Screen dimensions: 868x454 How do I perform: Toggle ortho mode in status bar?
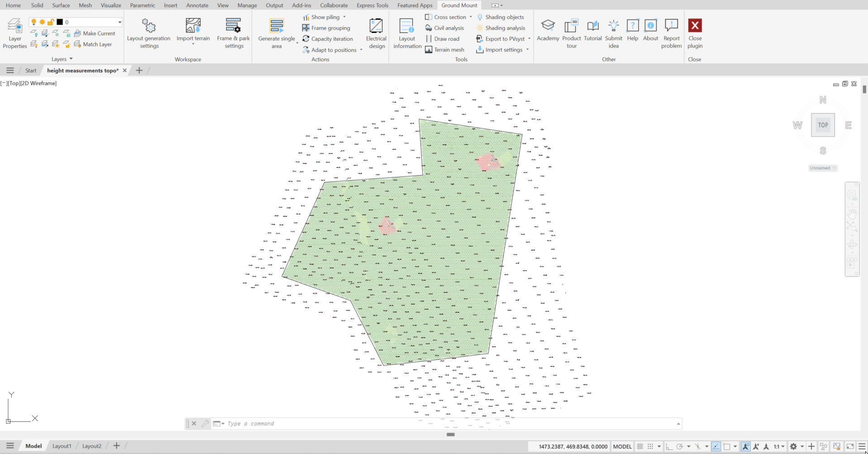point(669,446)
